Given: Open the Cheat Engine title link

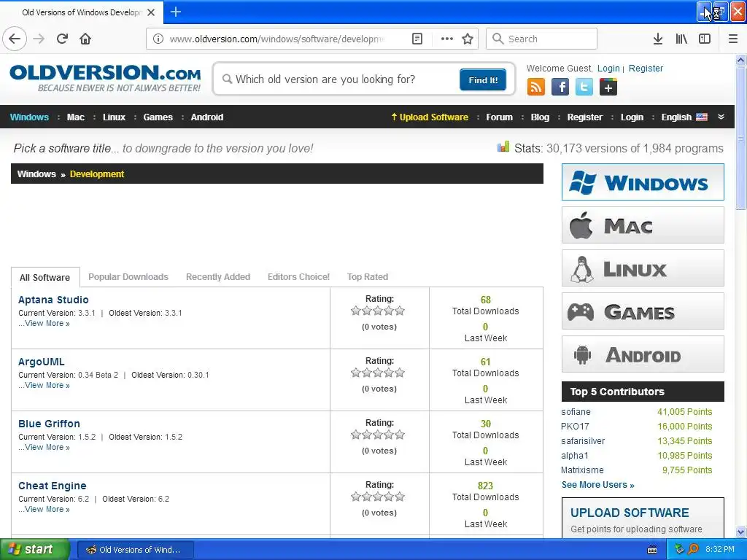Looking at the screenshot, I should coord(53,485).
